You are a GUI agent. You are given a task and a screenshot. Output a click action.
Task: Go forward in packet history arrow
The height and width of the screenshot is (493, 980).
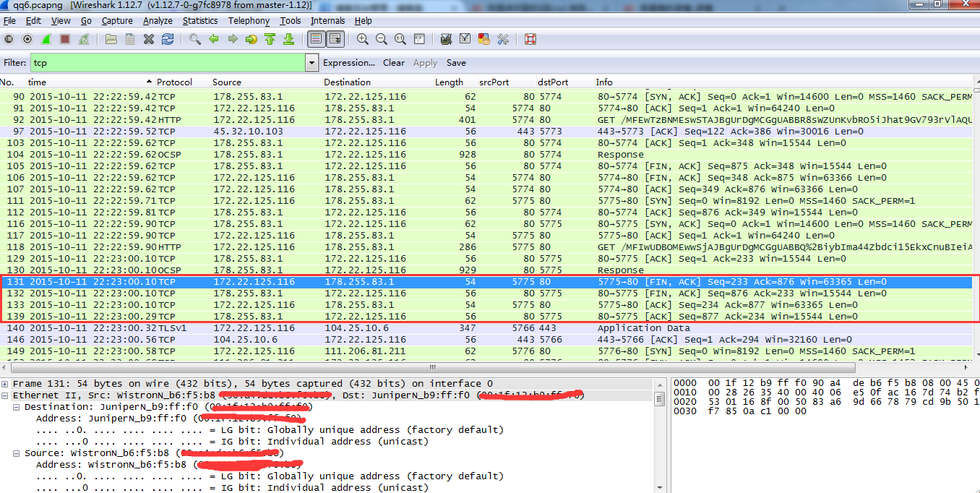point(233,39)
